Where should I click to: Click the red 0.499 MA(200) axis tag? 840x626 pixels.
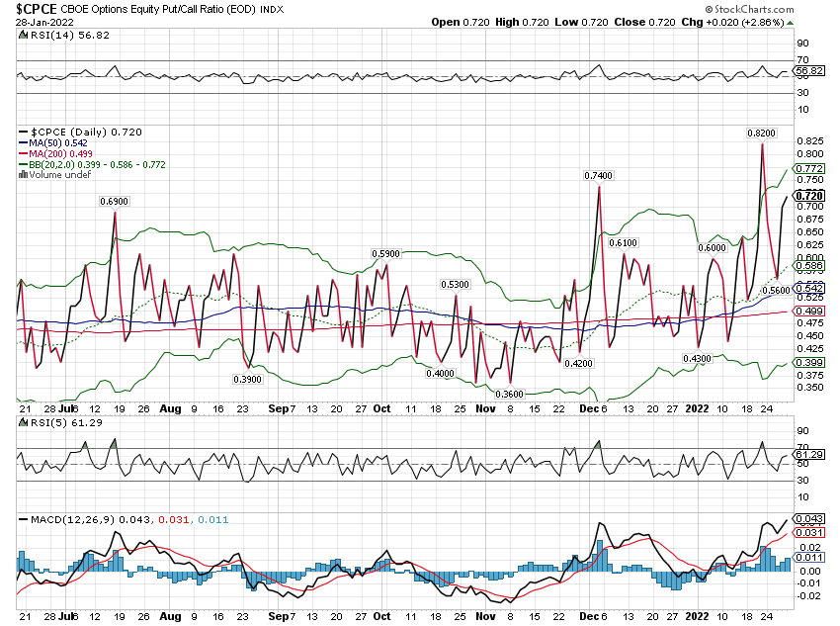click(x=809, y=312)
